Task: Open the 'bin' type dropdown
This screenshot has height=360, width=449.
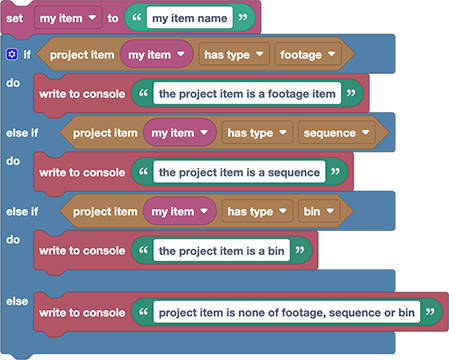Action: pos(319,211)
